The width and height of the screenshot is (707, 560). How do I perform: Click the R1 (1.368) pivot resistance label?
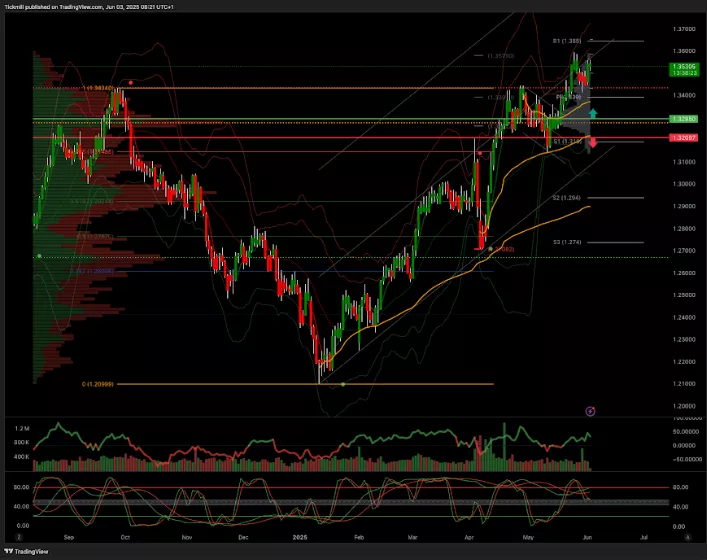[568, 41]
